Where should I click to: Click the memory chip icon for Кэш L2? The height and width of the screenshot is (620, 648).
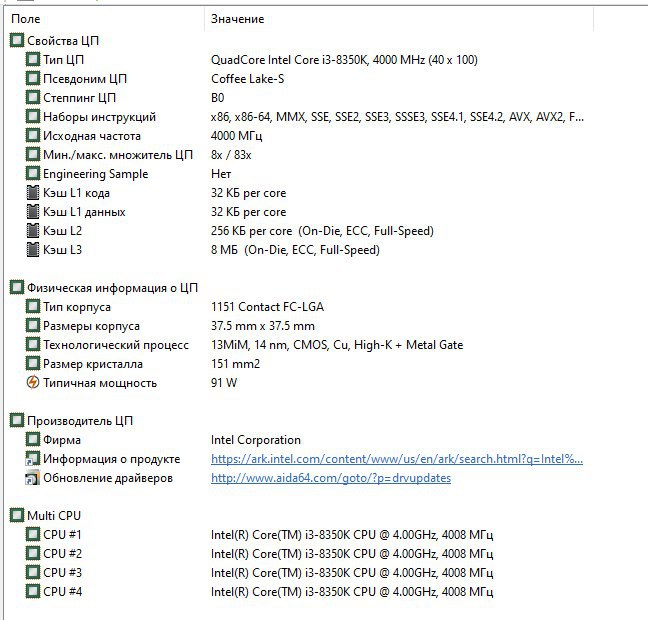[x=33, y=231]
